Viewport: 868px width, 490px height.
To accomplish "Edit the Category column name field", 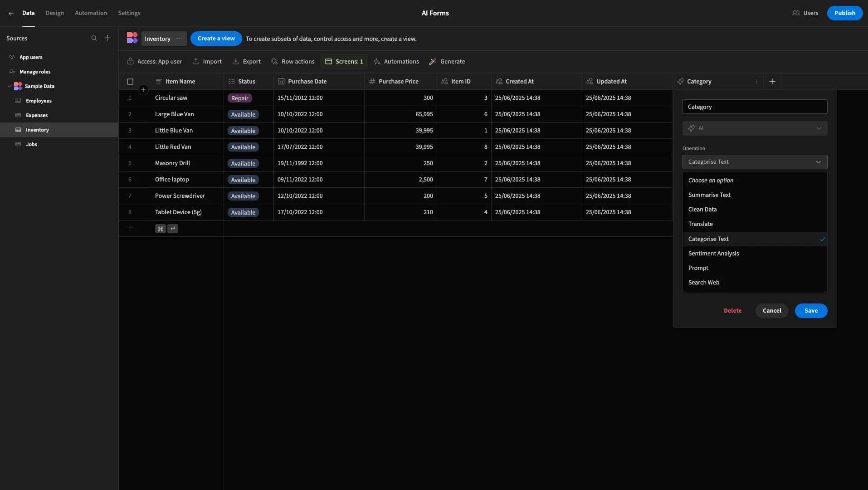I will point(755,107).
